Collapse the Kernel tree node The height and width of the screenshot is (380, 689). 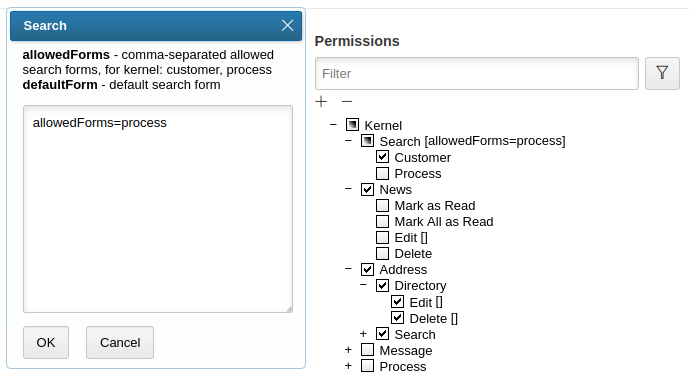click(x=334, y=125)
